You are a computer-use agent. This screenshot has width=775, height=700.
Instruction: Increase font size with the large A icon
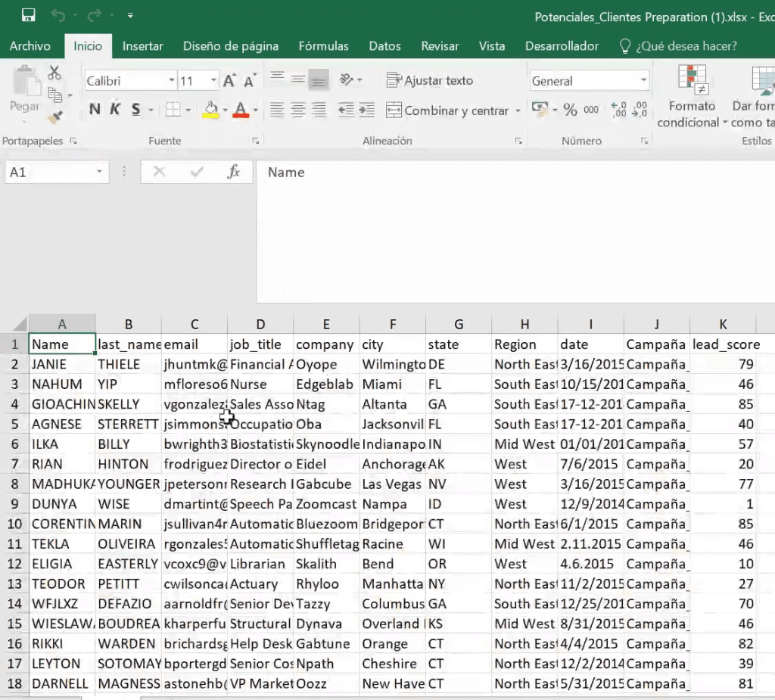pyautogui.click(x=229, y=80)
